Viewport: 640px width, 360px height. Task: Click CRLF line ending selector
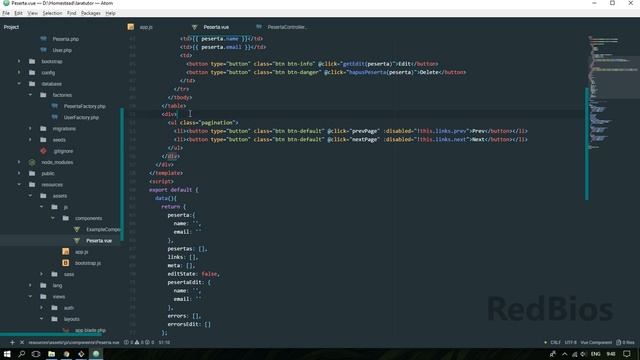[x=556, y=342]
